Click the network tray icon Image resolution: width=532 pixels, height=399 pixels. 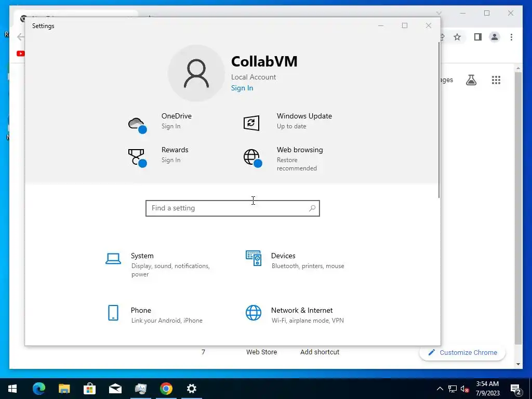(x=453, y=389)
